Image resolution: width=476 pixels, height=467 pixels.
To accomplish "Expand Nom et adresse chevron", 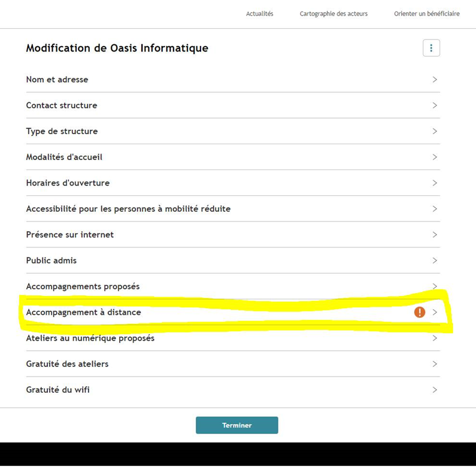I will point(435,80).
